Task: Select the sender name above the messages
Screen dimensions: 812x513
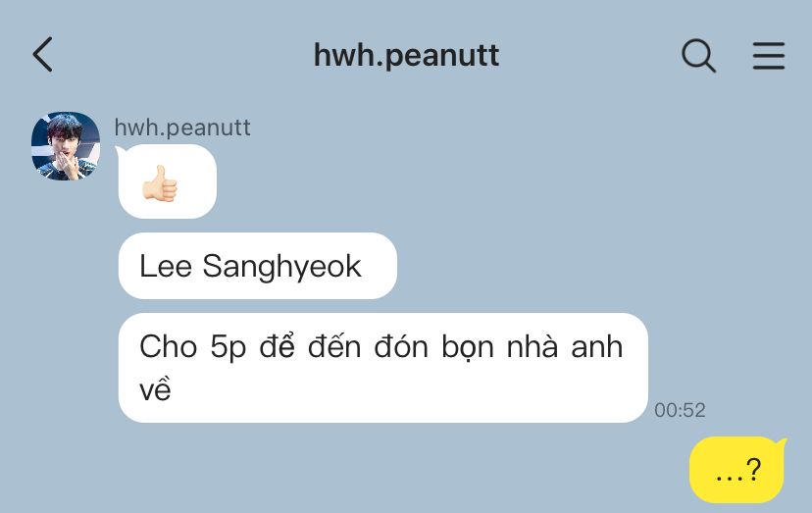Action: (x=182, y=128)
